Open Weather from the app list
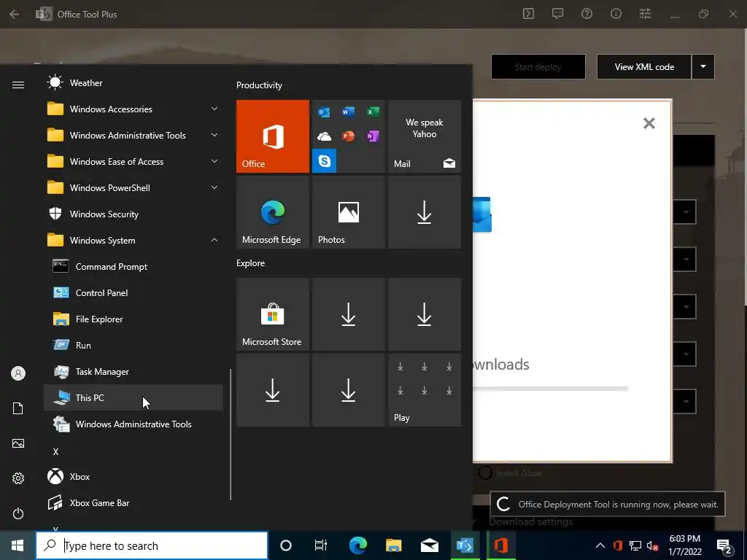The image size is (747, 560). 133,83
